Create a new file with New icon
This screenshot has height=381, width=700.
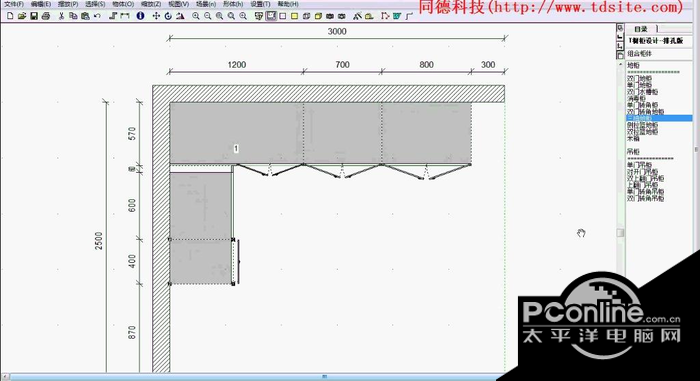[x=10, y=16]
